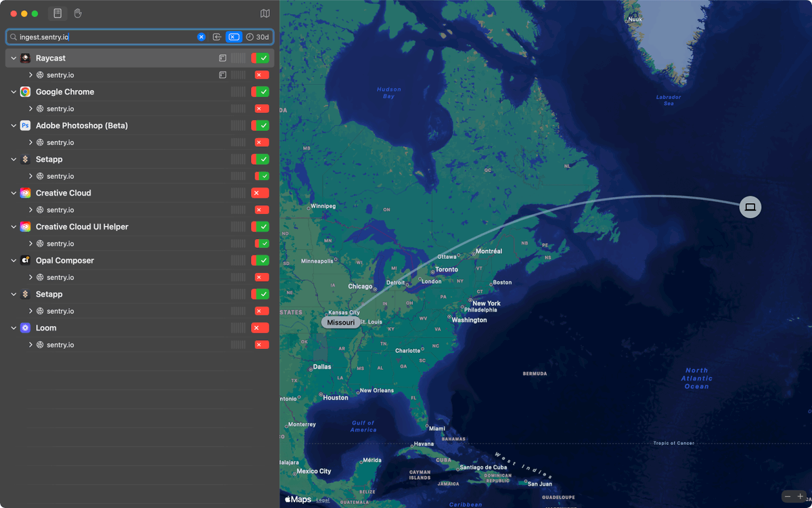Switch to the connections list view icon

tap(58, 14)
